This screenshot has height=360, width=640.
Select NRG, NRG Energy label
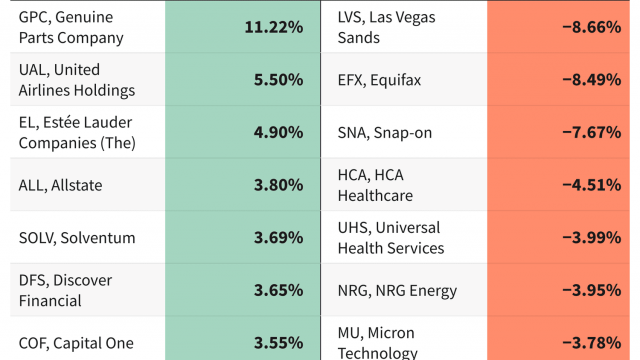click(x=397, y=291)
